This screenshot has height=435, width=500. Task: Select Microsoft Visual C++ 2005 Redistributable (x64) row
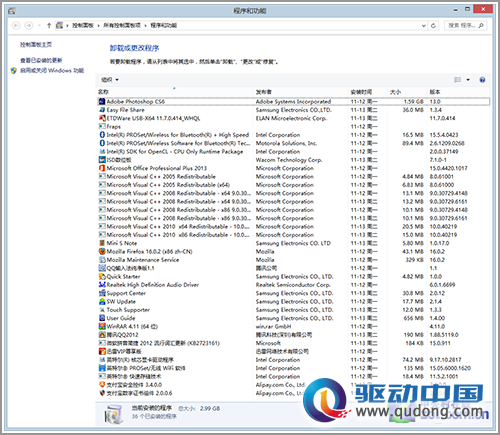293,185
